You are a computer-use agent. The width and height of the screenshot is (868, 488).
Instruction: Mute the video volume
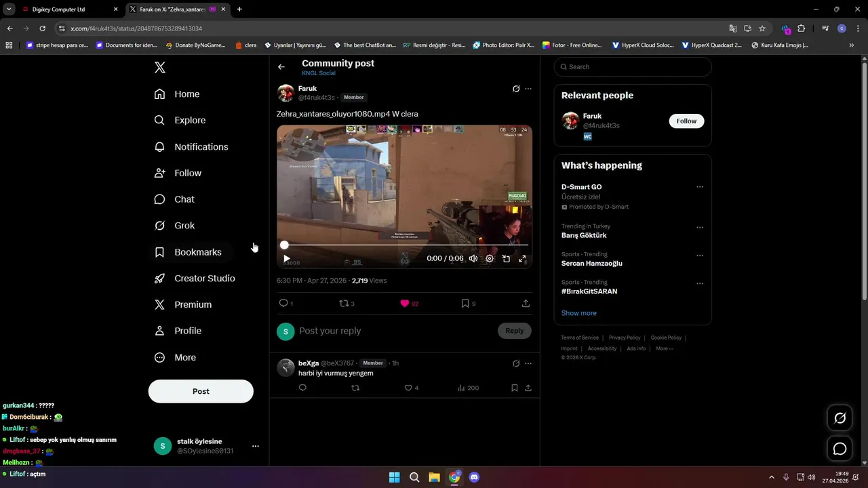pyautogui.click(x=473, y=259)
